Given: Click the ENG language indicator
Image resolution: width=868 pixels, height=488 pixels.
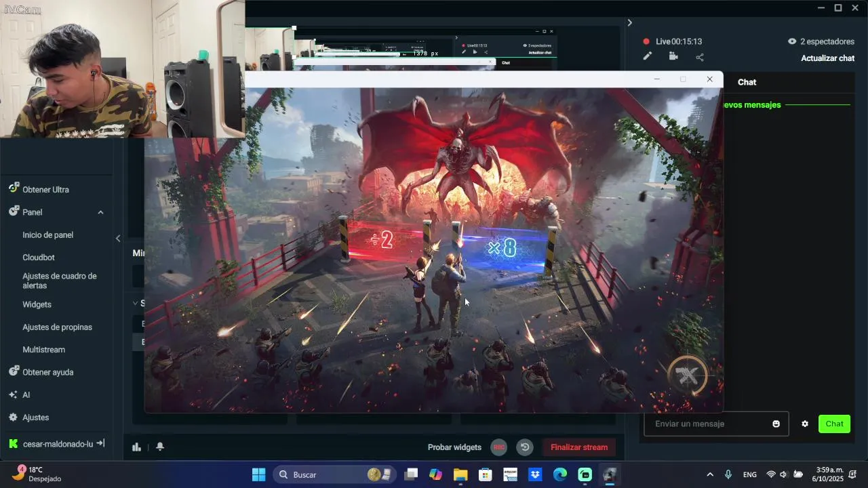Looking at the screenshot, I should (749, 474).
